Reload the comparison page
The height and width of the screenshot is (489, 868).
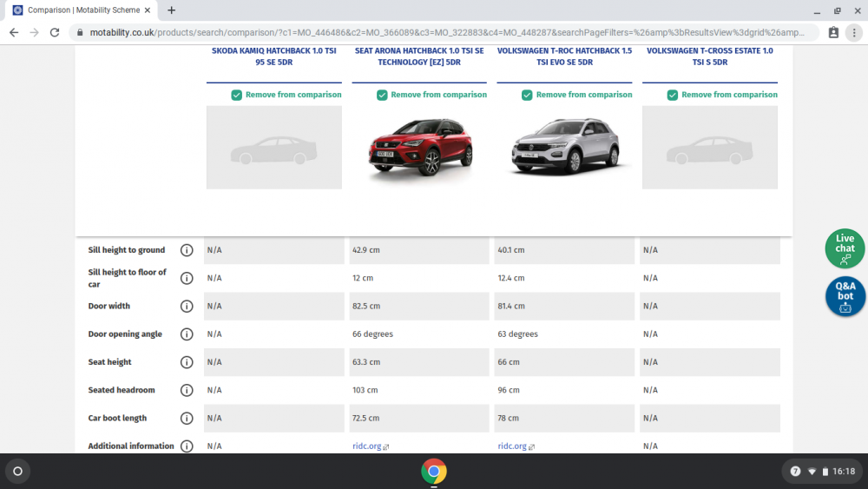point(54,33)
